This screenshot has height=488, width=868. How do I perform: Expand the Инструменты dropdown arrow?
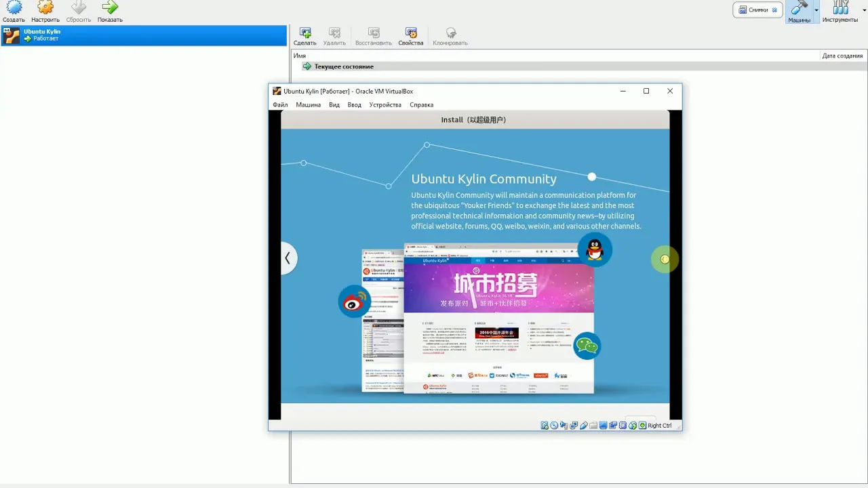pyautogui.click(x=863, y=10)
